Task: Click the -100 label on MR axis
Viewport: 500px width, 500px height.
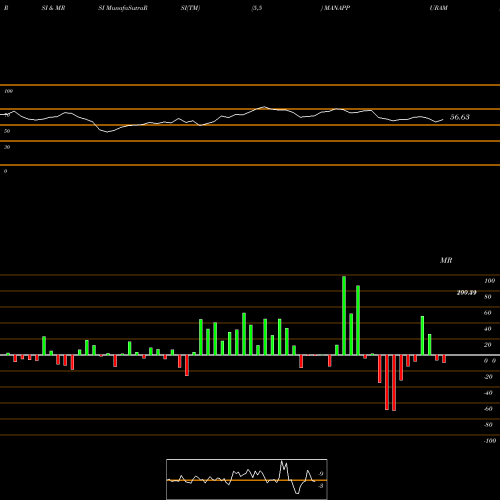Action: [490, 441]
